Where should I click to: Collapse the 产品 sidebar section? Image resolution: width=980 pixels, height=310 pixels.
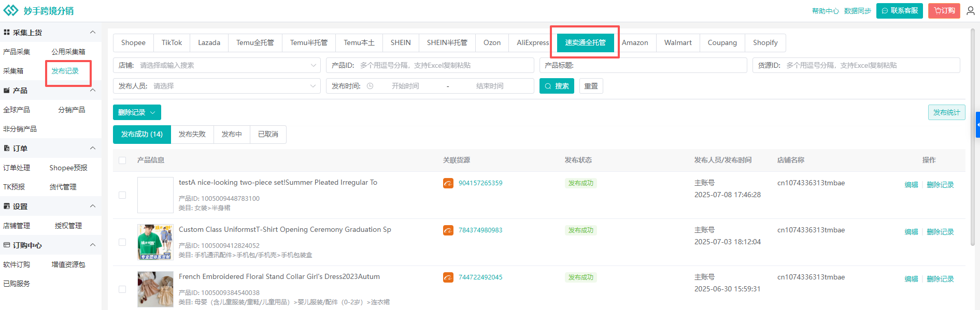[93, 90]
